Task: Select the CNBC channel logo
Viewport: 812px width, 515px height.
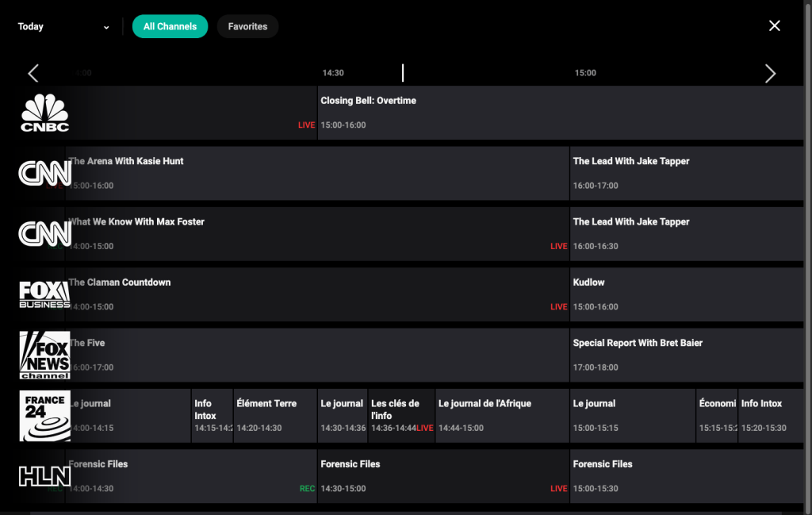Action: [x=44, y=112]
